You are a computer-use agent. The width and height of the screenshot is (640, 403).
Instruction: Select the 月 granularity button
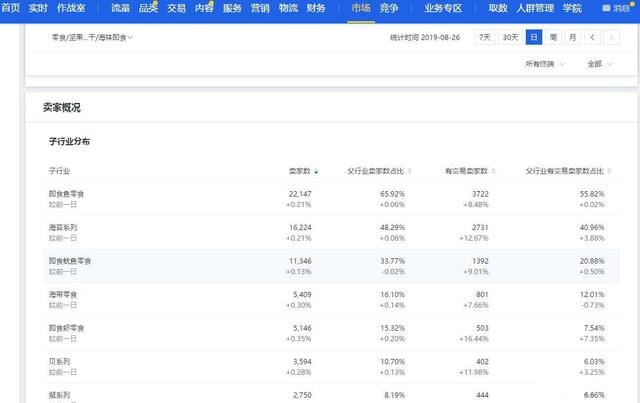click(573, 37)
